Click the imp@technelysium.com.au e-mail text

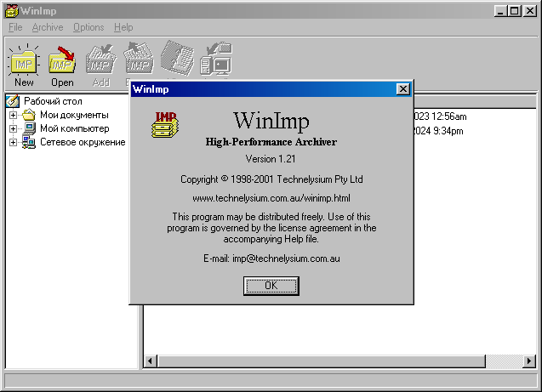click(x=286, y=258)
